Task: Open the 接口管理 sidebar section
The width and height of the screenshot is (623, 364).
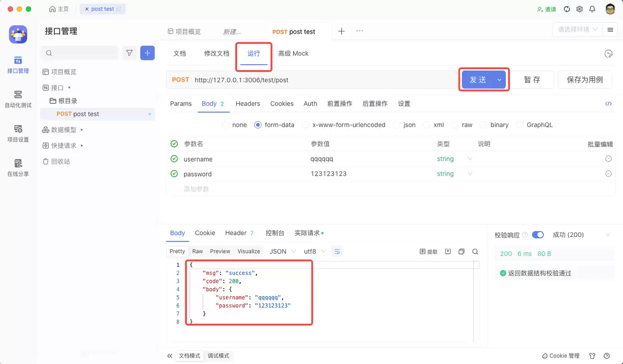Action: 18,65
